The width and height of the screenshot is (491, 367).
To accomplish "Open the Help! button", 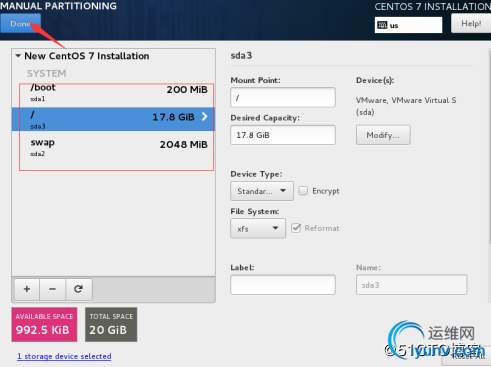I will [471, 24].
